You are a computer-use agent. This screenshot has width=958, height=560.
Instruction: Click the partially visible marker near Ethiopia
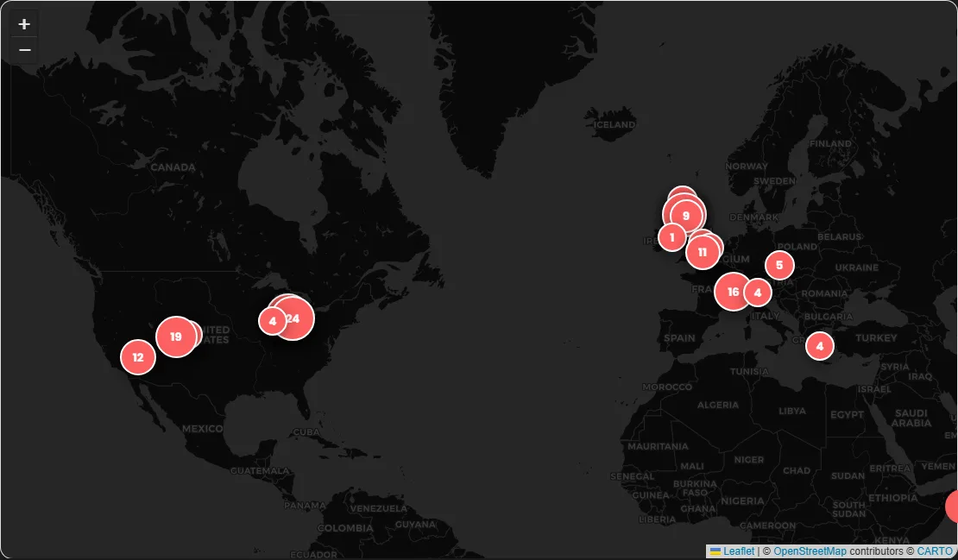coord(952,507)
